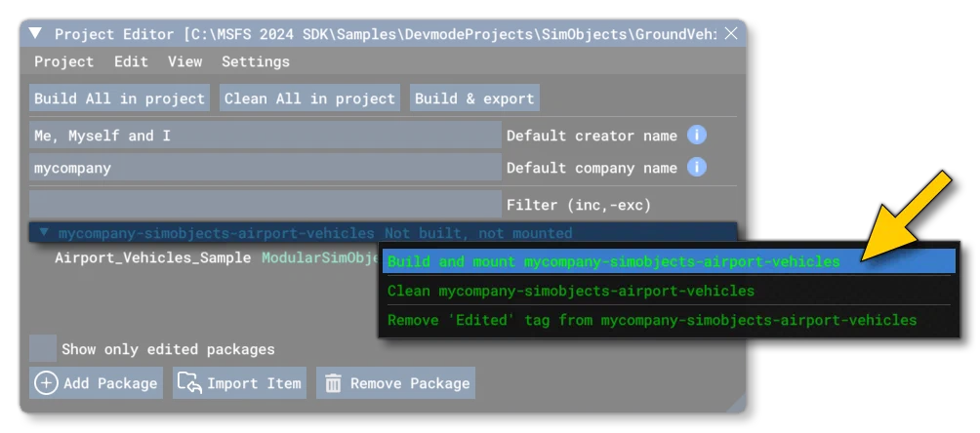Screen dimensions: 980x433
Task: Click the Remove Package button
Action: point(395,382)
